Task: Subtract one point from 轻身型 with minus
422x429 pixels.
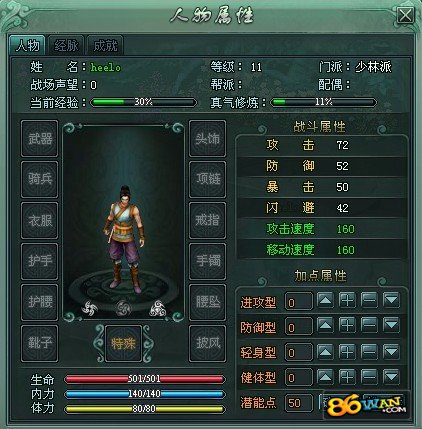Action: pyautogui.click(x=369, y=352)
